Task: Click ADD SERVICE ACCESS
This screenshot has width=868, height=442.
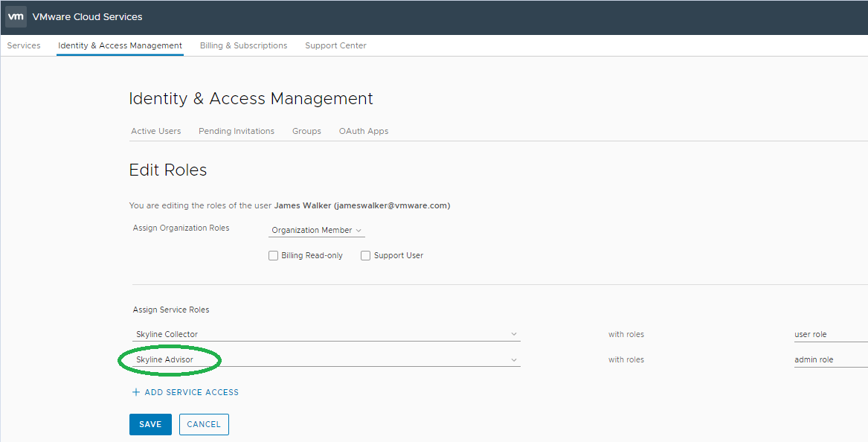Action: [x=190, y=392]
